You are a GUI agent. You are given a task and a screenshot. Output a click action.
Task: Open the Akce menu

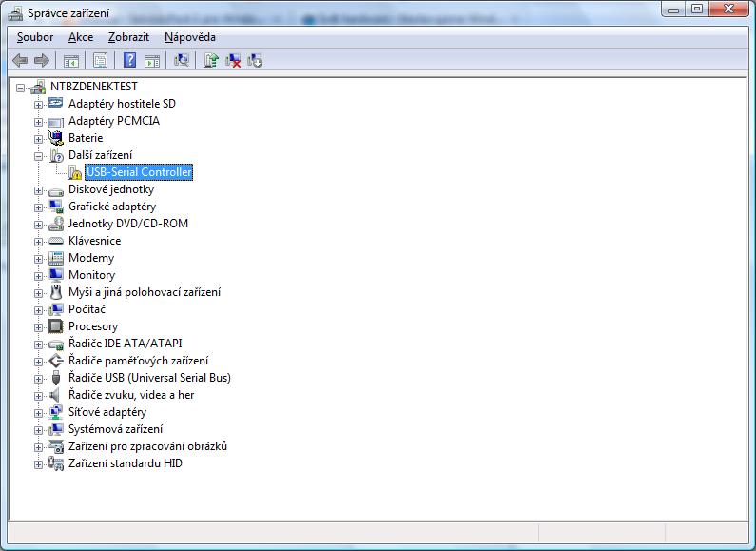tap(81, 37)
